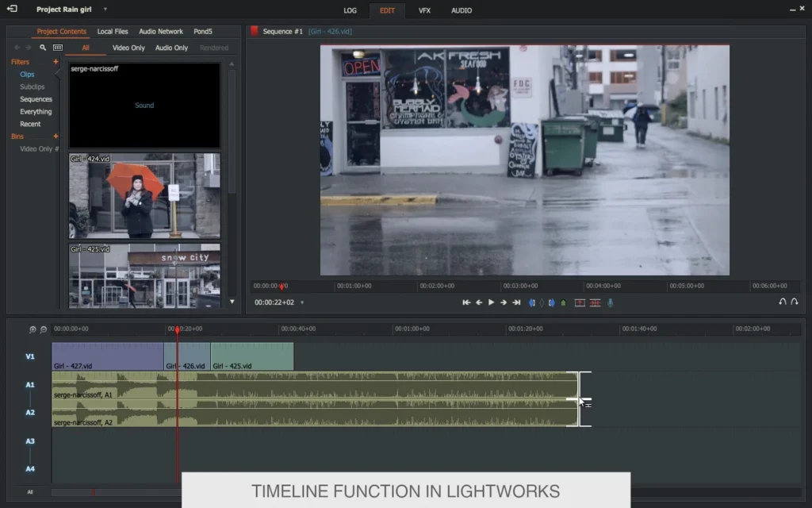Toggle the A1 track
This screenshot has width=812, height=508.
coord(30,385)
